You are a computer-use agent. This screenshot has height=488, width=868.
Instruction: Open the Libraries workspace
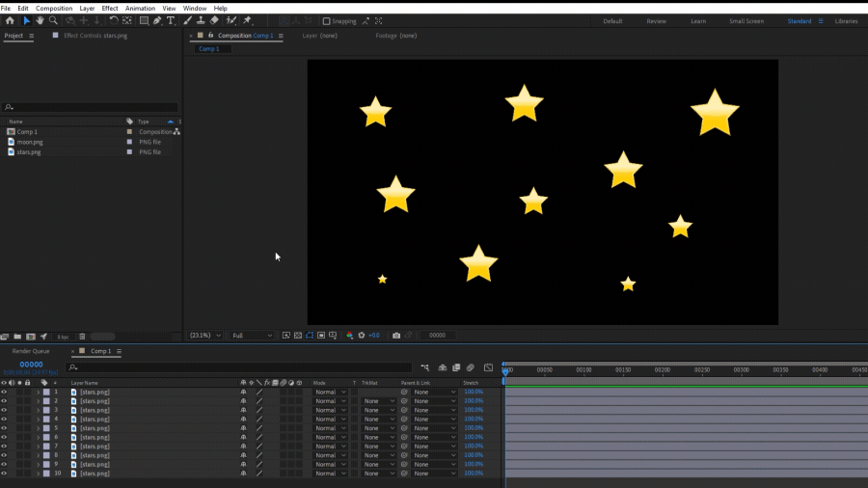846,21
